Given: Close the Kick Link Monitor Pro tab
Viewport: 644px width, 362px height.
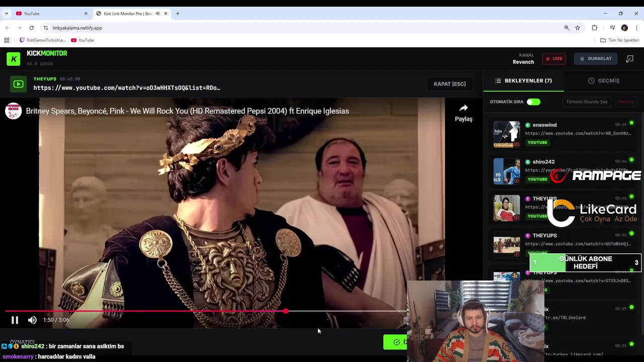Looking at the screenshot, I should click(166, 14).
